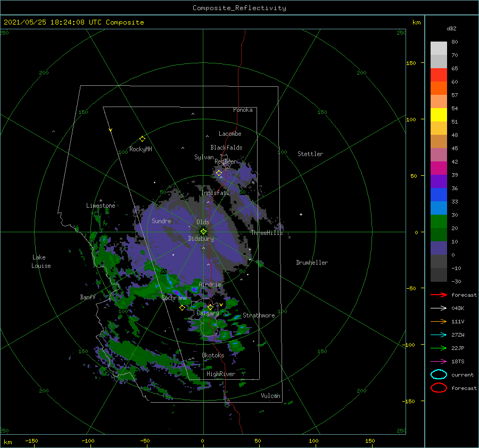Click the 18TS legend label text
The width and height of the screenshot is (479, 448).
(x=458, y=362)
